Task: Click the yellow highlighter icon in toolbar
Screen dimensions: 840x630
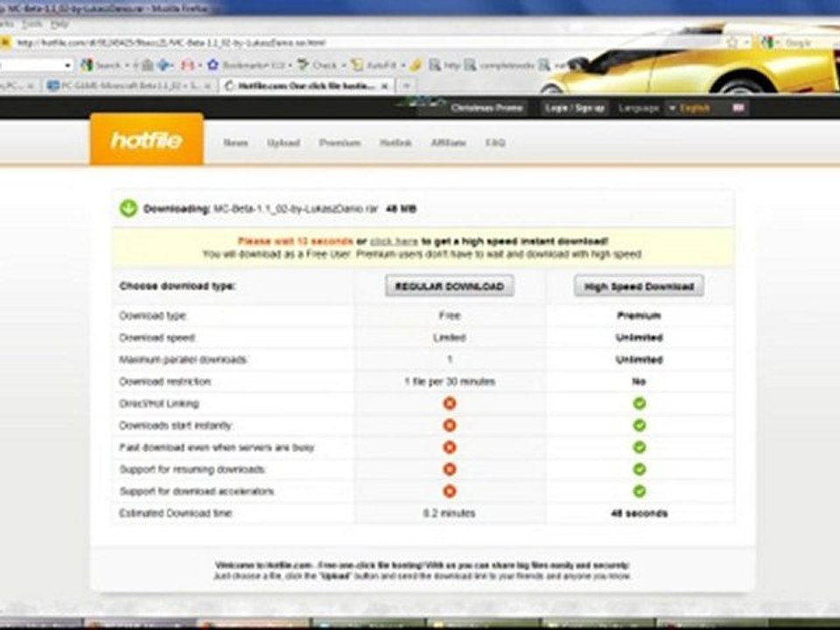Action: [x=416, y=66]
